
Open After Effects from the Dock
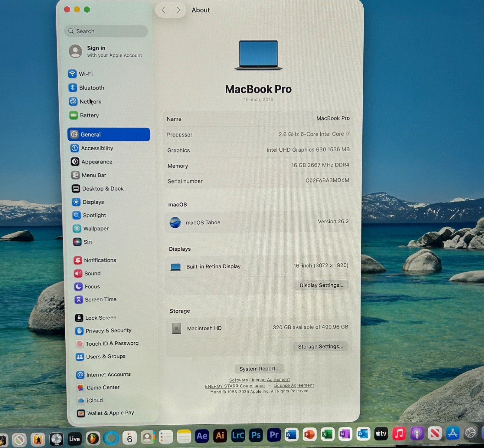[202, 436]
